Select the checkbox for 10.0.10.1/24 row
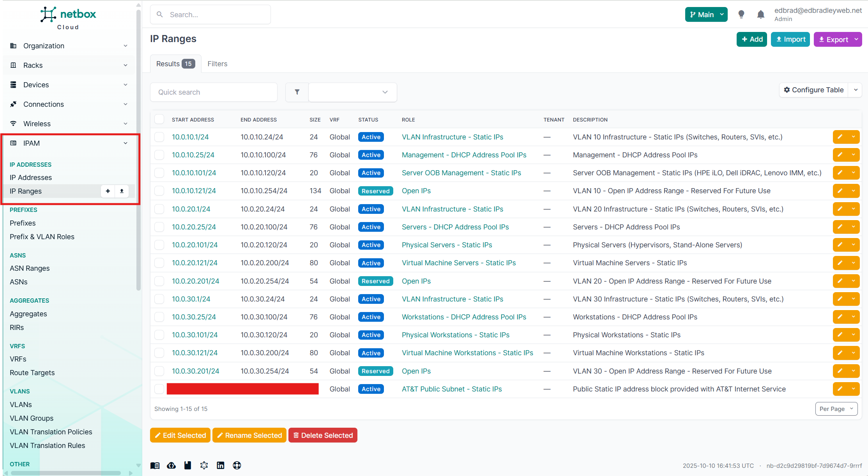 pos(159,137)
